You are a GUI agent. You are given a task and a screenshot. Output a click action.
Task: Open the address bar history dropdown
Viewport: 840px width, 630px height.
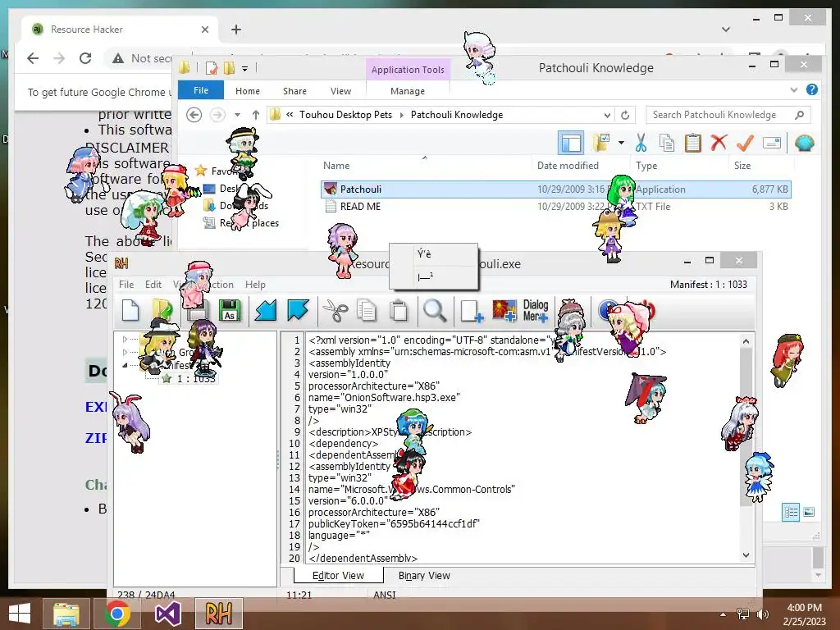(x=607, y=115)
